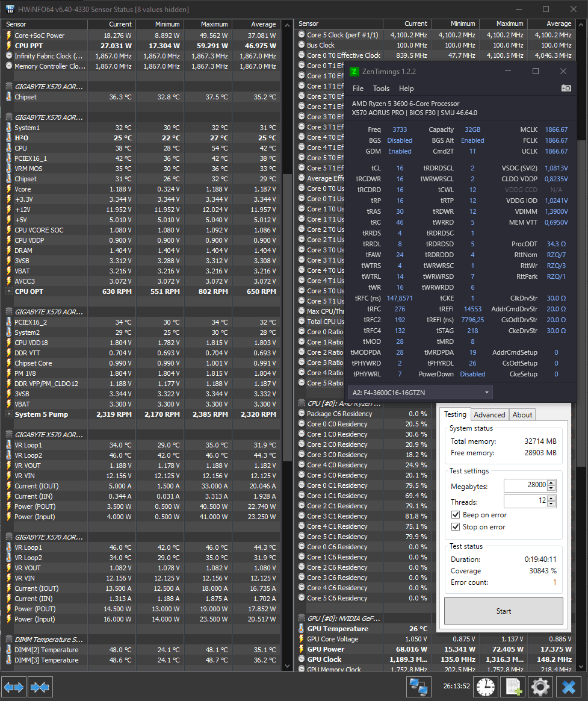588x701 pixels.
Task: Click the ZenTimings green Z logo
Action: (x=354, y=72)
